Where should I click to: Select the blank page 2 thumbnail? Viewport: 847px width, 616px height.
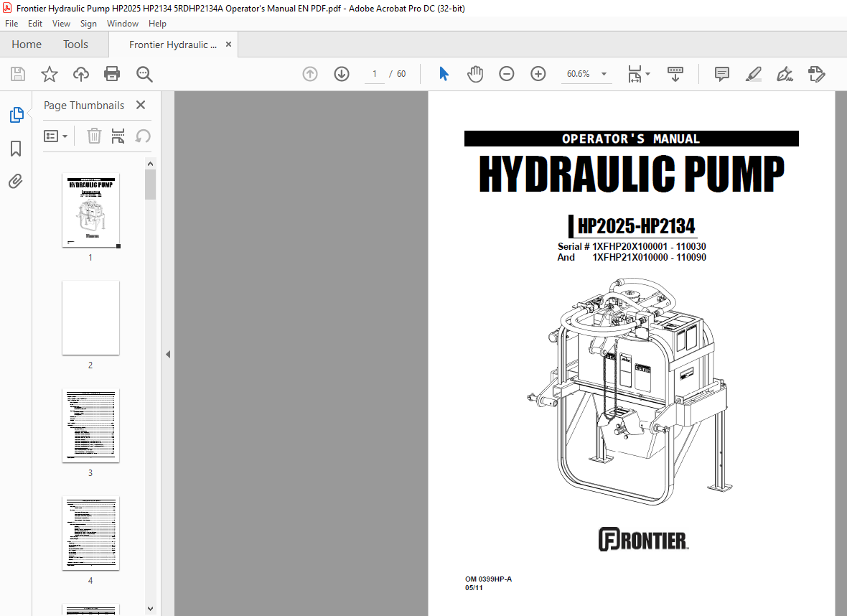point(90,318)
